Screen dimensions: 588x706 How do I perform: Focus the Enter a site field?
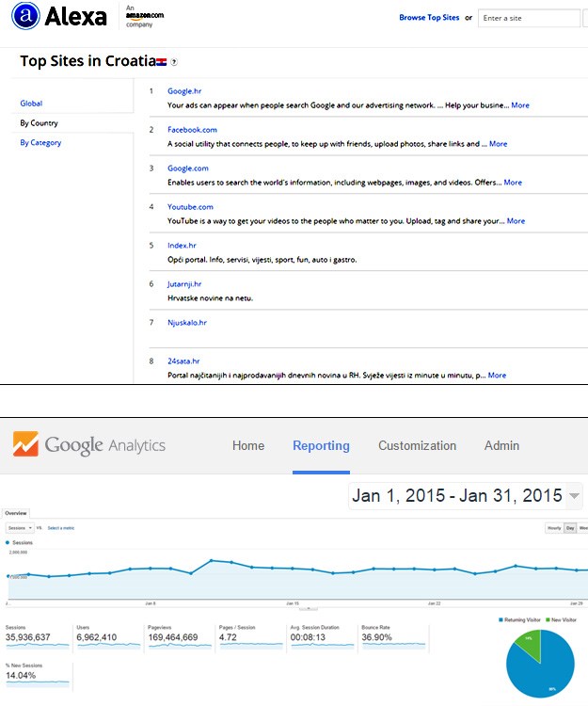click(529, 18)
